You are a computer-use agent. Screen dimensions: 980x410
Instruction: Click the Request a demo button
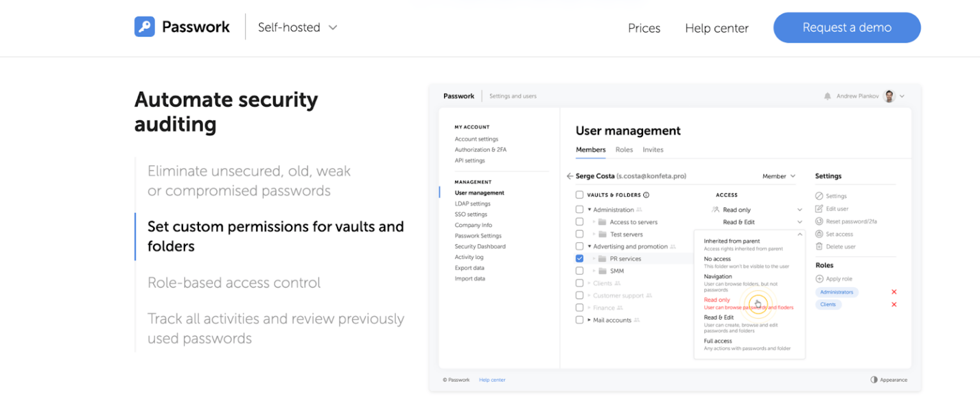point(847,27)
